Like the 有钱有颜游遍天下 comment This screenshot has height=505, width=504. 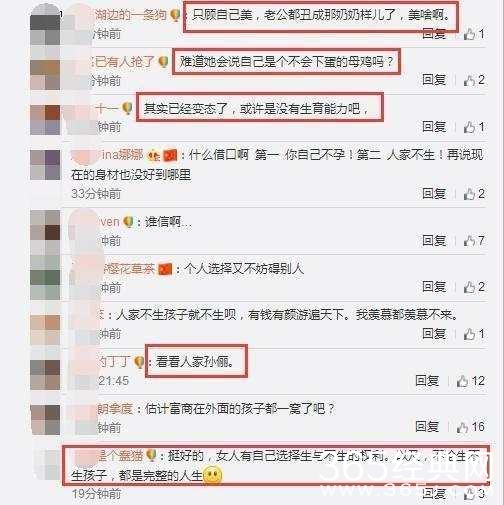click(x=474, y=334)
